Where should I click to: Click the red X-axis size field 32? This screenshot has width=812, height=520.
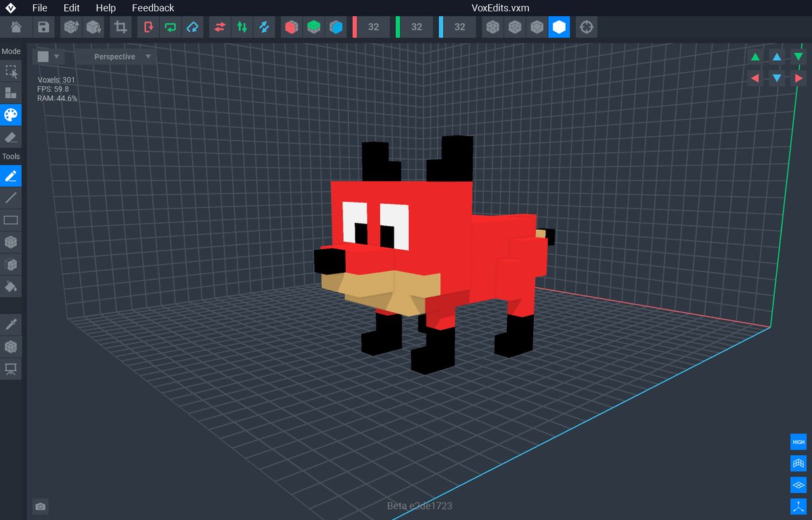coord(374,28)
